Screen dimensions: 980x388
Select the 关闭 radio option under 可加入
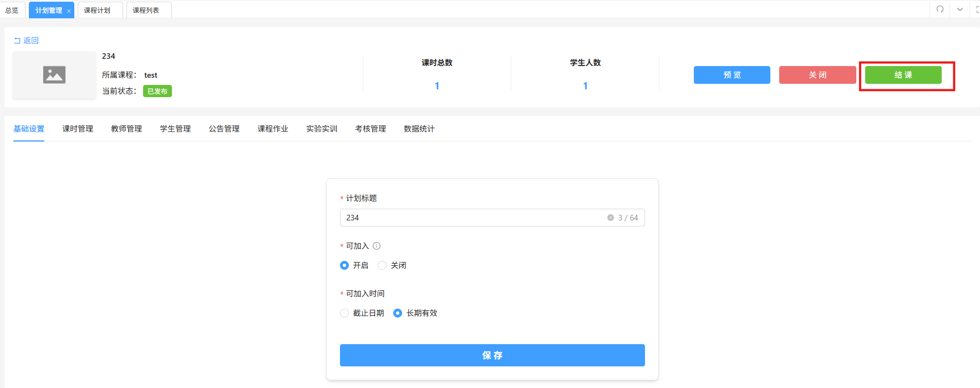[x=382, y=265]
